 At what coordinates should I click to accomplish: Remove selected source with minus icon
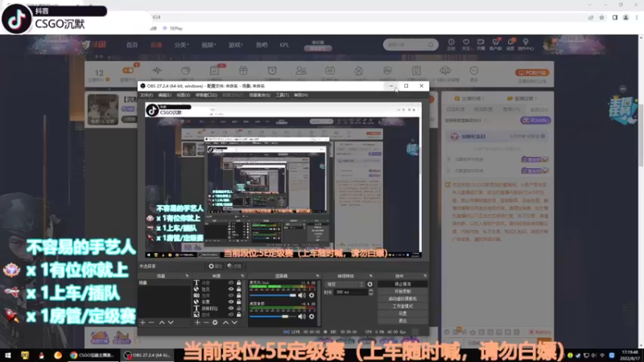click(206, 323)
